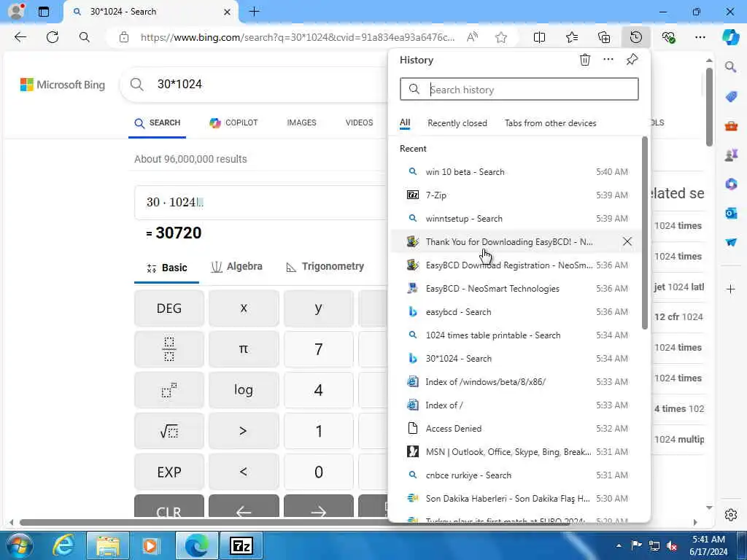Select the Basic calculator tab

[x=167, y=268]
